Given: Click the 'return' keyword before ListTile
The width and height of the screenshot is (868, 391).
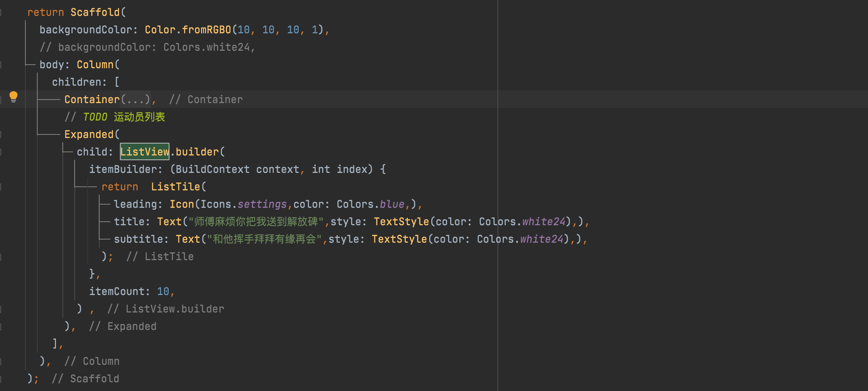Looking at the screenshot, I should click(120, 186).
